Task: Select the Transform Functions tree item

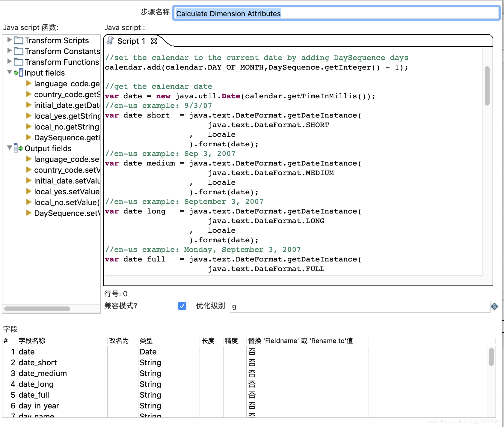Action: click(x=62, y=62)
